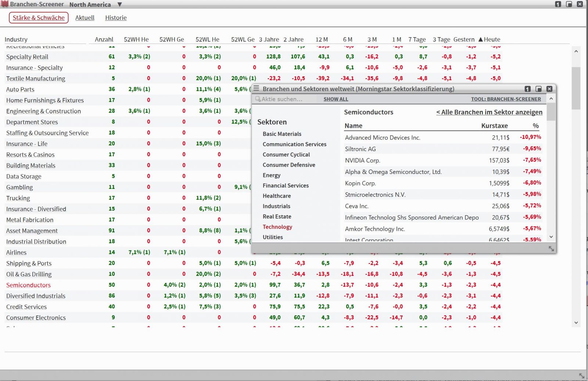
Task: Open the TOOL: BRANCHEN-SCREENER link
Action: [x=506, y=99]
